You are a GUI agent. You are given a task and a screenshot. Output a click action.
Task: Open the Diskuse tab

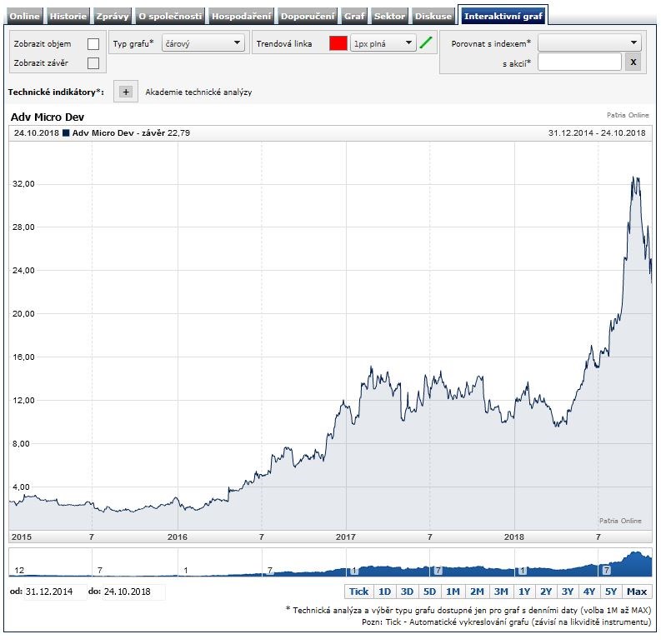click(x=433, y=16)
